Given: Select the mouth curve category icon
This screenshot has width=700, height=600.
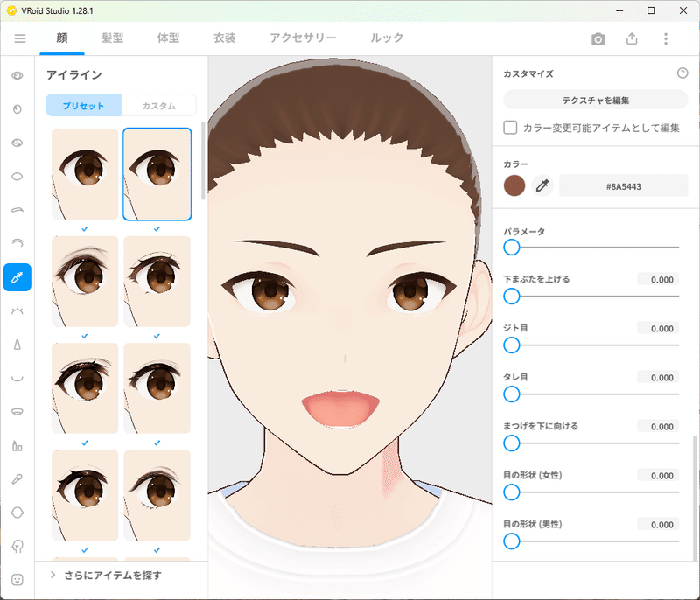Looking at the screenshot, I should tap(17, 379).
